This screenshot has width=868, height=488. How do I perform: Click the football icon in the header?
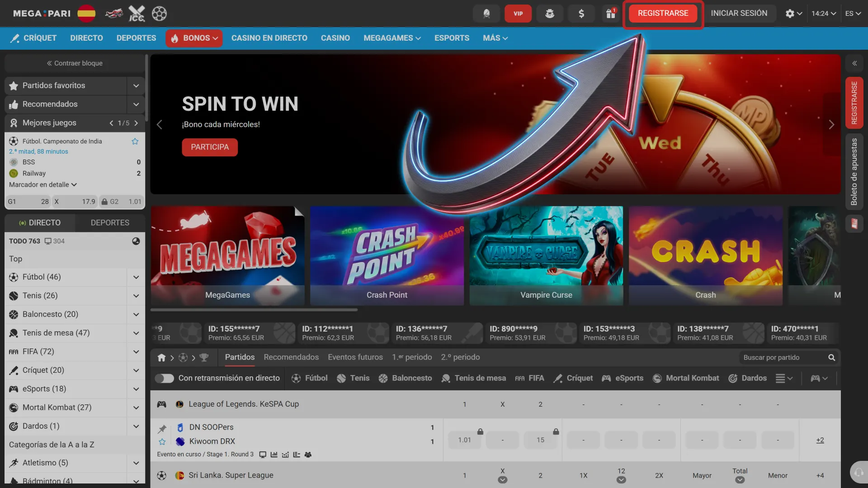[x=159, y=14]
